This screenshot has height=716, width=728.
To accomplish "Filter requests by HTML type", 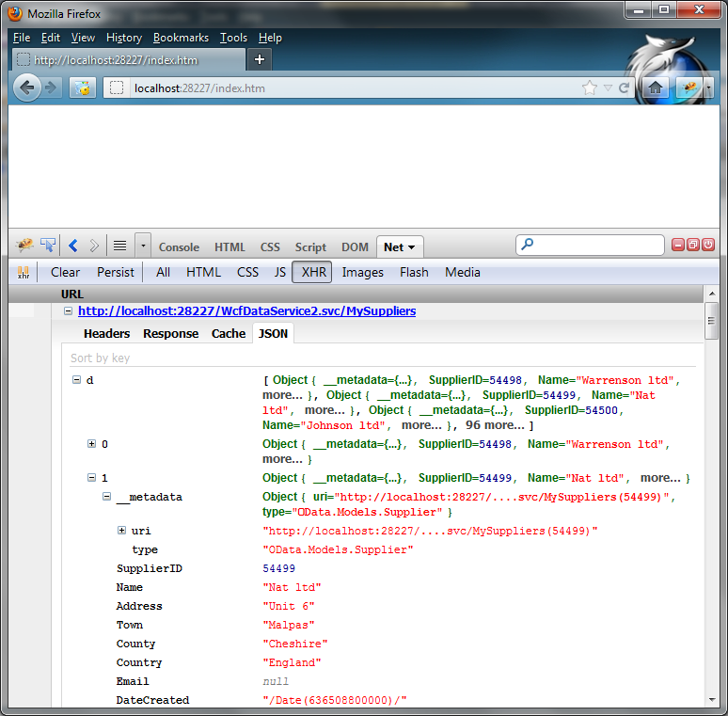I will coord(203,272).
